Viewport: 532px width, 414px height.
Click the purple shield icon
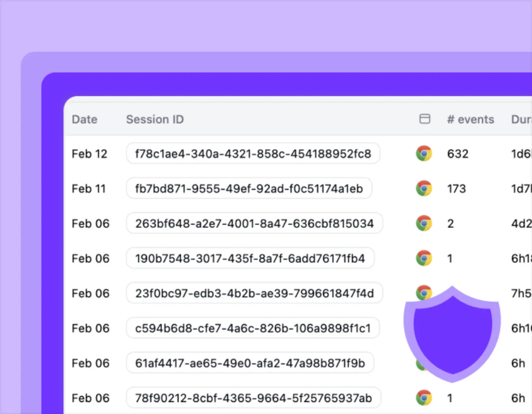coord(452,335)
